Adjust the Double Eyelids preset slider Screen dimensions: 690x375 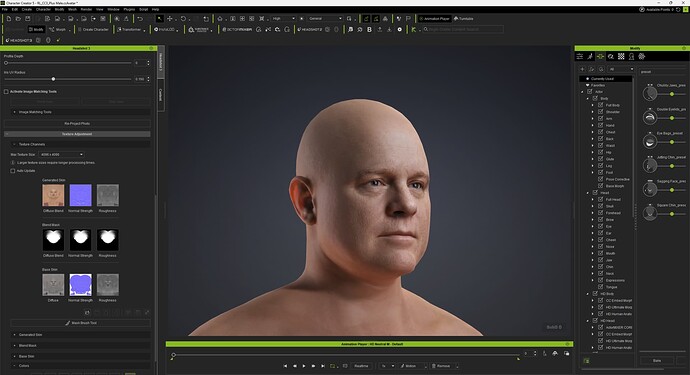click(x=673, y=118)
